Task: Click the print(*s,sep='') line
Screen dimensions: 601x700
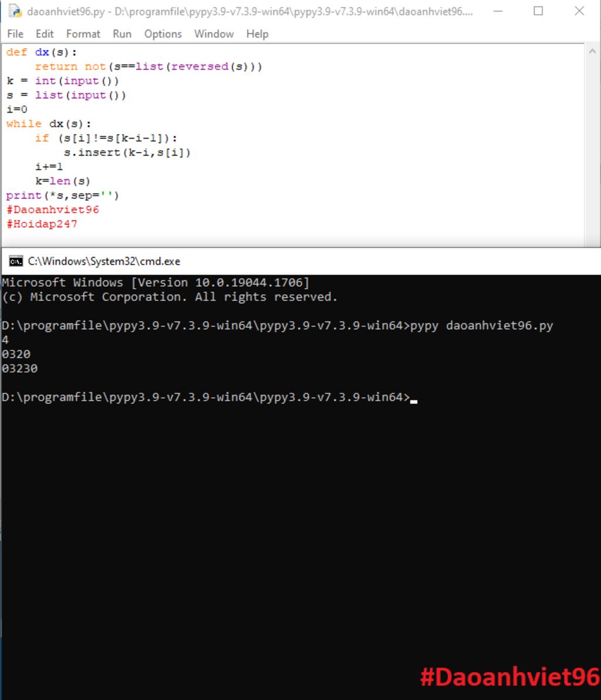Action: pyautogui.click(x=63, y=195)
